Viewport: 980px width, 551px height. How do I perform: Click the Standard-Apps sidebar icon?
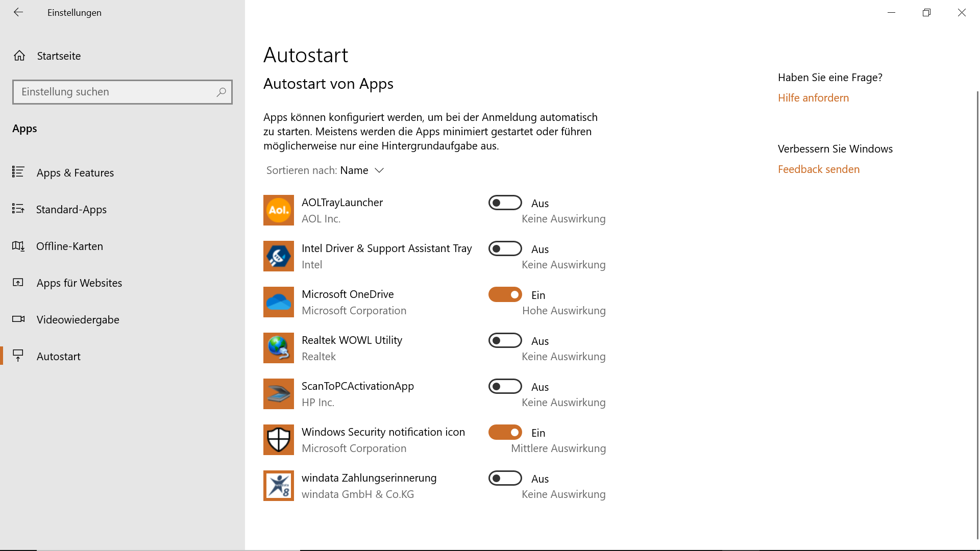click(18, 209)
